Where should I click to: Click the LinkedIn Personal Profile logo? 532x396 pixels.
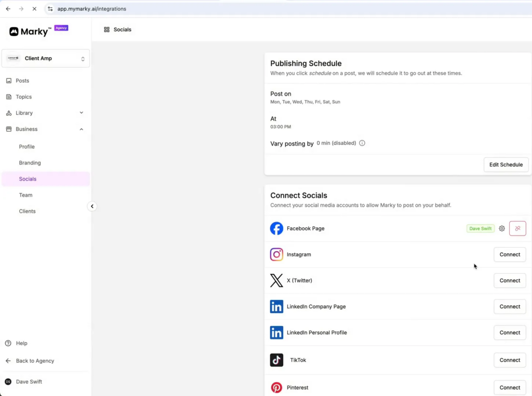(276, 333)
